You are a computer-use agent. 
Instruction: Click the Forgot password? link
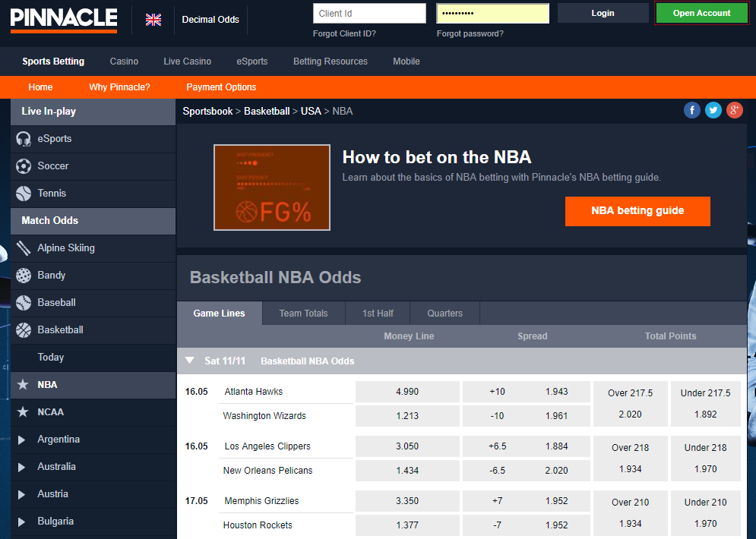(470, 33)
